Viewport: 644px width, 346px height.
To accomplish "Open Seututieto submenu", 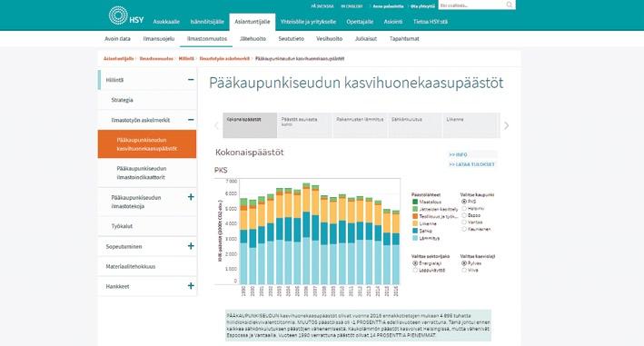I will click(292, 38).
